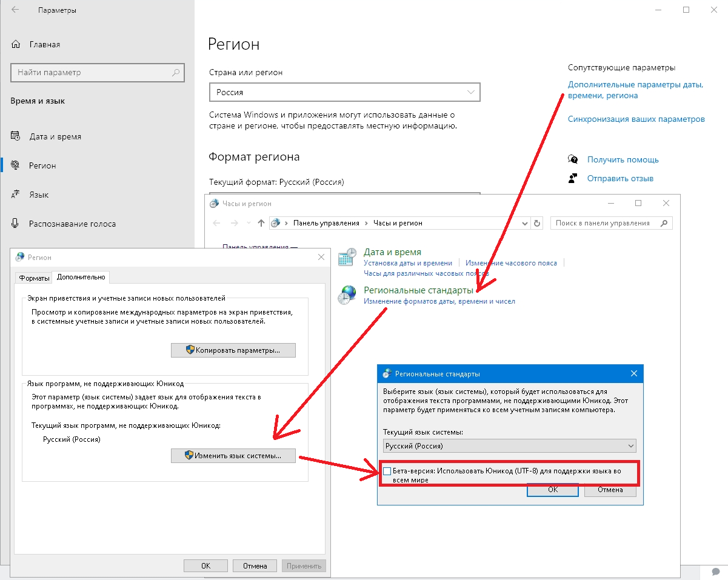Screen dimensions: 728x580
Task: Close the Регион dialog
Action: pyautogui.click(x=321, y=257)
